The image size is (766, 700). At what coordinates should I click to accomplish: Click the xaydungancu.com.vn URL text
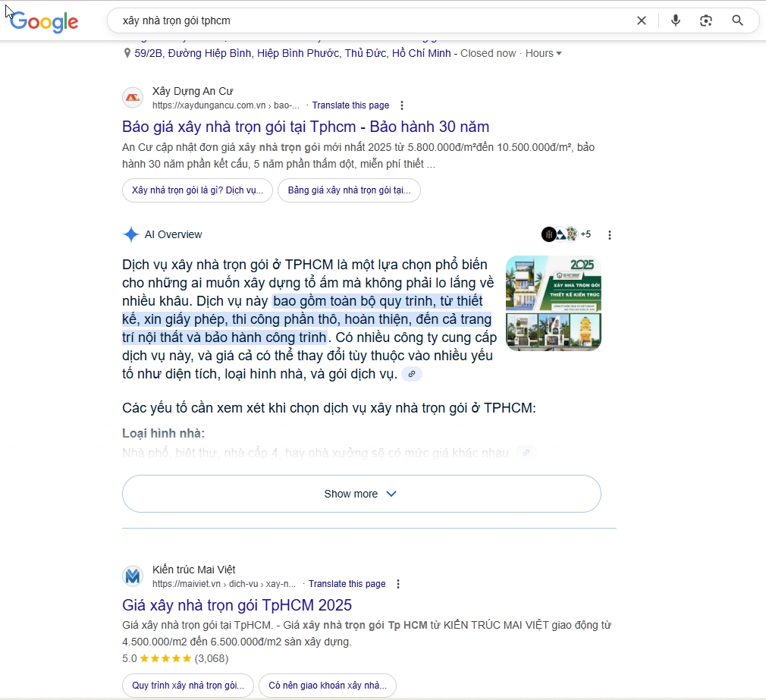point(226,105)
